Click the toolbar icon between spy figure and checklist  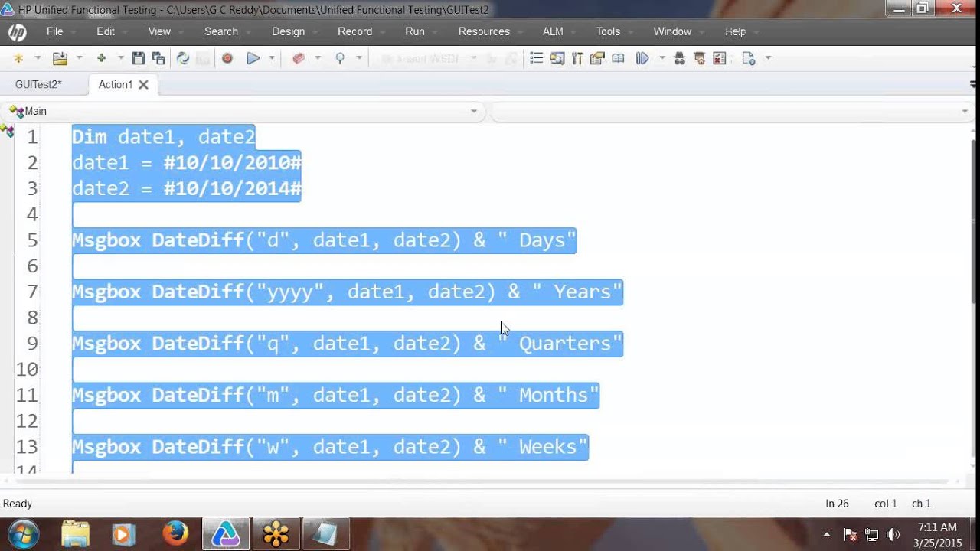tap(699, 58)
